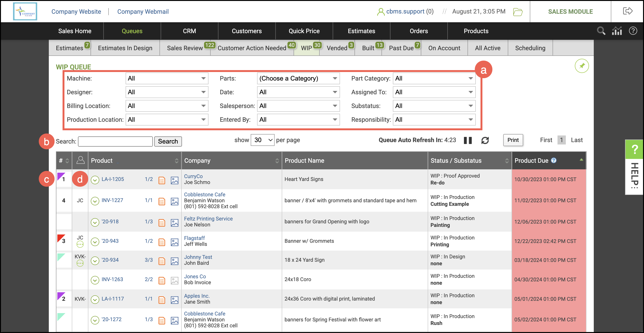This screenshot has height=333, width=644.
Task: Toggle the circle chevron beside INV-1263
Action: pos(95,280)
